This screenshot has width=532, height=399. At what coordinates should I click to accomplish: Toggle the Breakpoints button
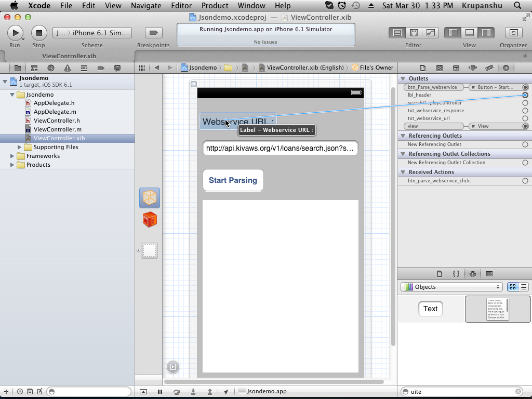click(x=153, y=33)
